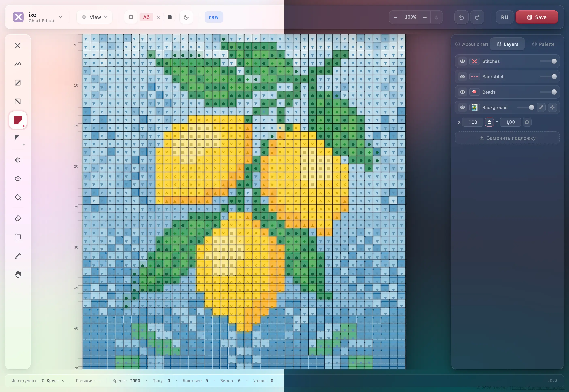Switch to the cross display mode in top toolbar

click(x=158, y=17)
